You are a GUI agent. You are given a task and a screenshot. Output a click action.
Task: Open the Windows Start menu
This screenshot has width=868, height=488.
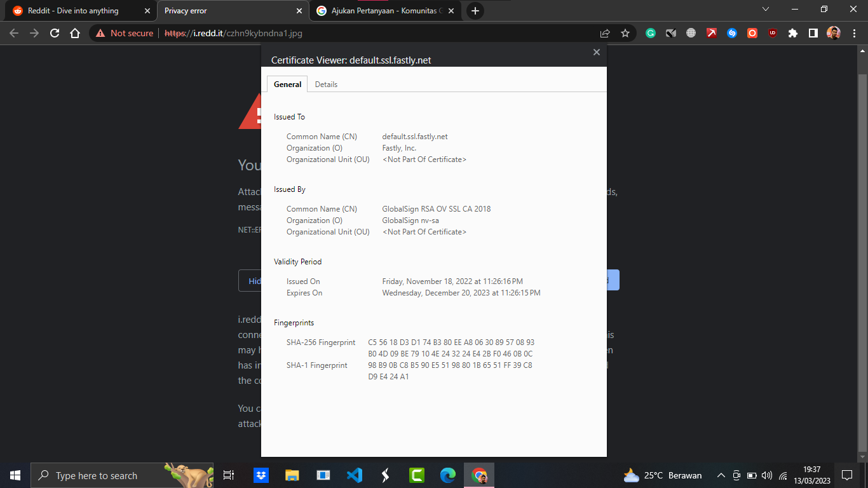pyautogui.click(x=15, y=475)
